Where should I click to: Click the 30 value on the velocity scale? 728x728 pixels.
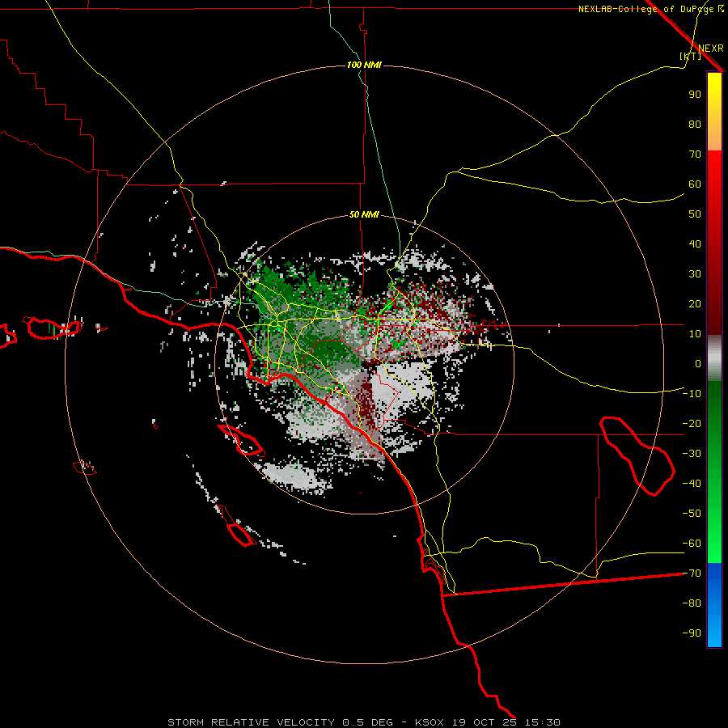pos(695,274)
